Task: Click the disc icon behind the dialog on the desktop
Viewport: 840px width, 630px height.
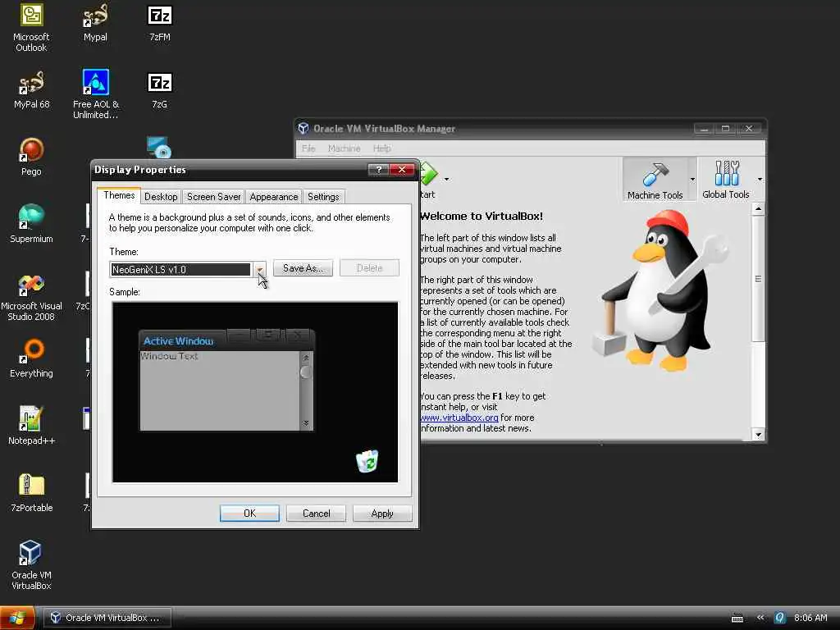Action: pyautogui.click(x=159, y=148)
